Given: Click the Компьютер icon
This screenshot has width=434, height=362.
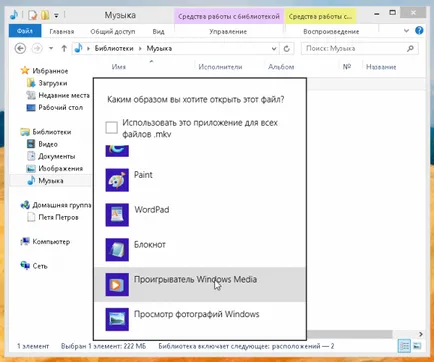Looking at the screenshot, I should point(25,241).
